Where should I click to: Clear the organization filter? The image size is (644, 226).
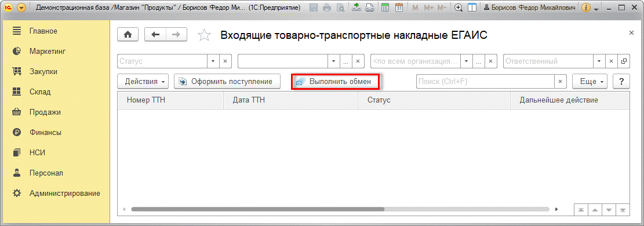click(491, 61)
